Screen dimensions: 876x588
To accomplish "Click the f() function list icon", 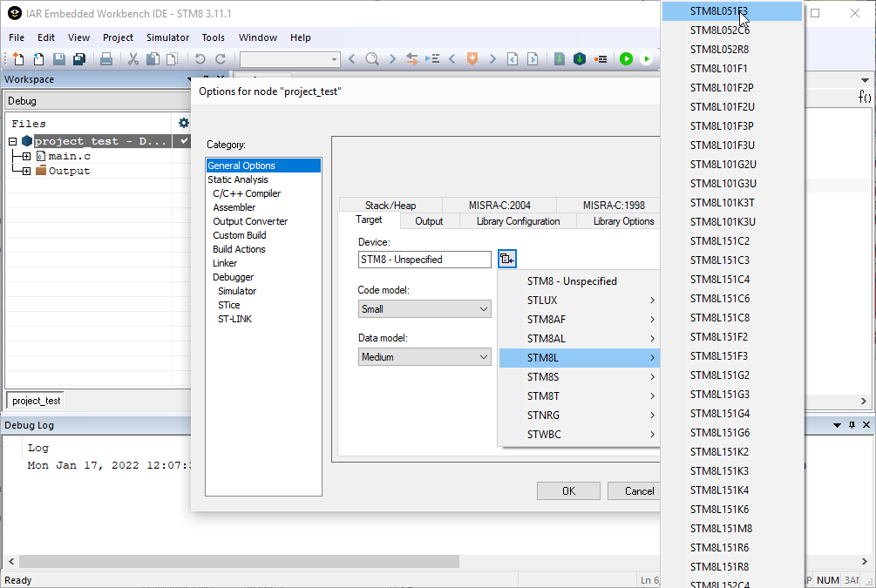I will click(865, 98).
